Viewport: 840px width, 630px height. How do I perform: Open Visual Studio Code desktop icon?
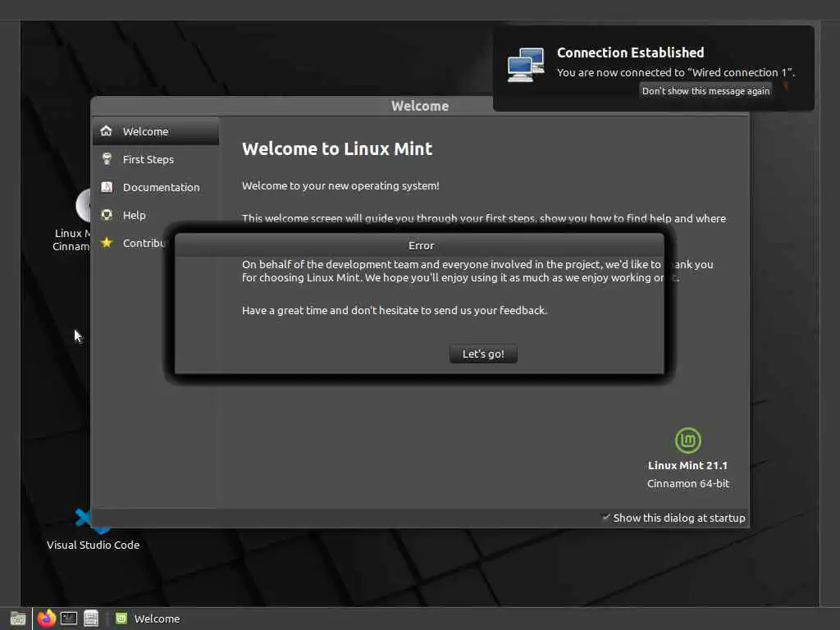93,529
